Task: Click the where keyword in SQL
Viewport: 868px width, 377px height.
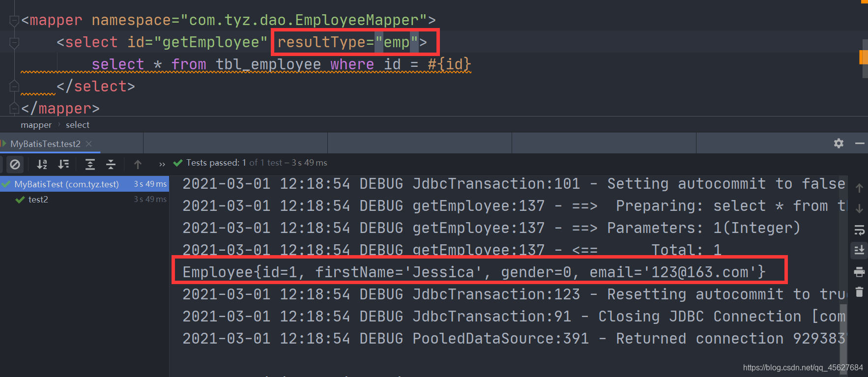Action: [352, 64]
